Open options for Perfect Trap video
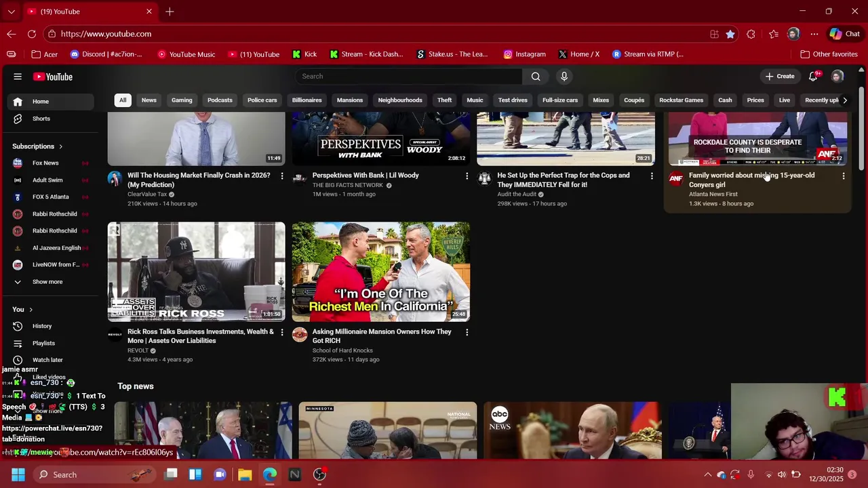Image resolution: width=868 pixels, height=488 pixels. pos(652,176)
